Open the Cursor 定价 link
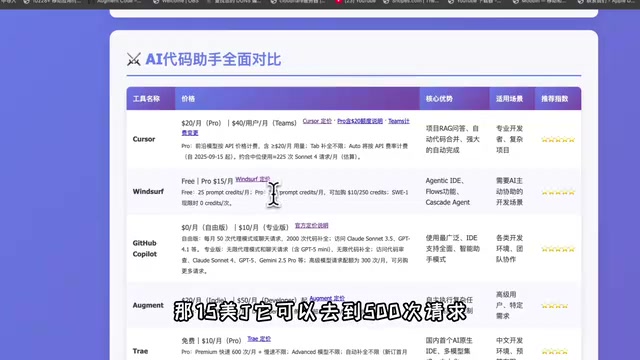Image resolution: width=640 pixels, height=360 pixels. click(x=317, y=121)
